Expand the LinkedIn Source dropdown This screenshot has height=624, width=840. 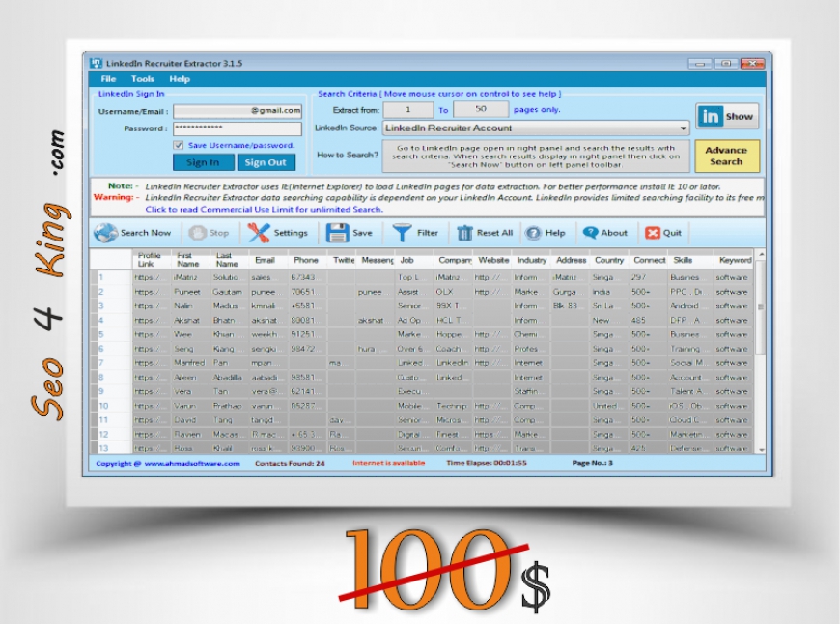click(683, 128)
